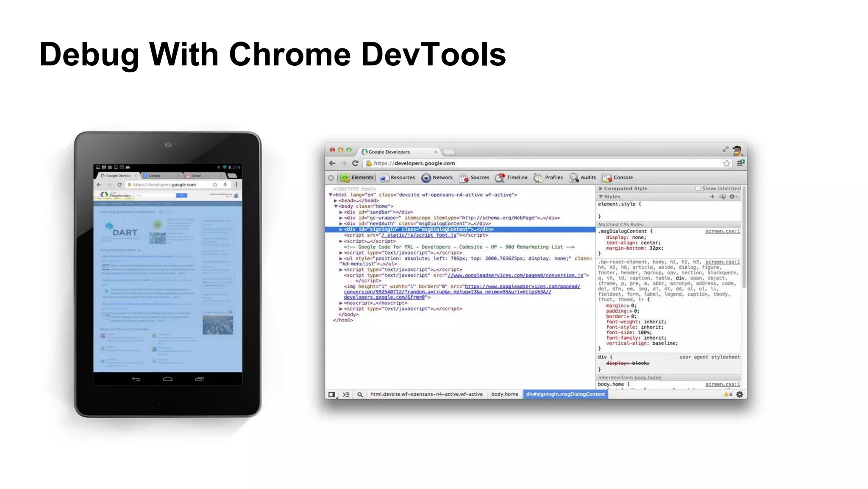Click the security warning icon in URL bar
868x489 pixels.
[x=369, y=163]
